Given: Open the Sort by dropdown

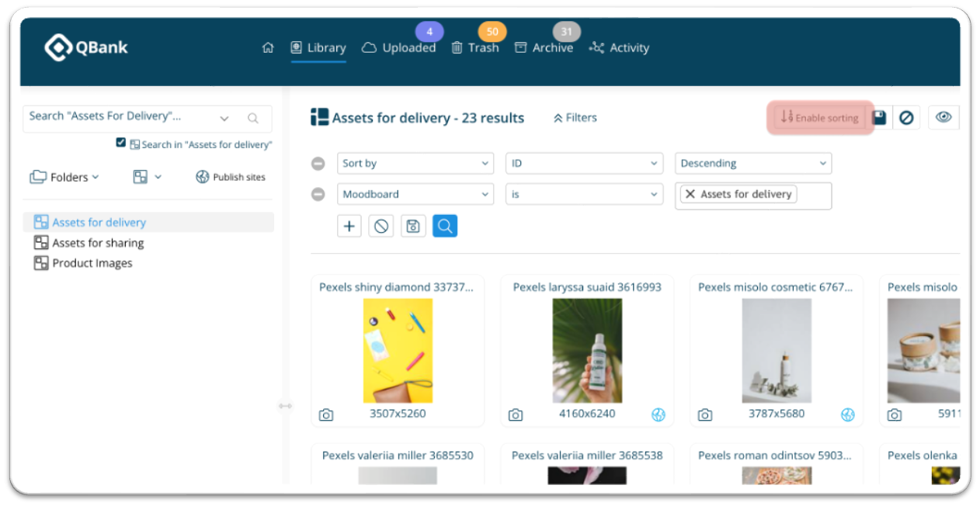Looking at the screenshot, I should (x=415, y=164).
